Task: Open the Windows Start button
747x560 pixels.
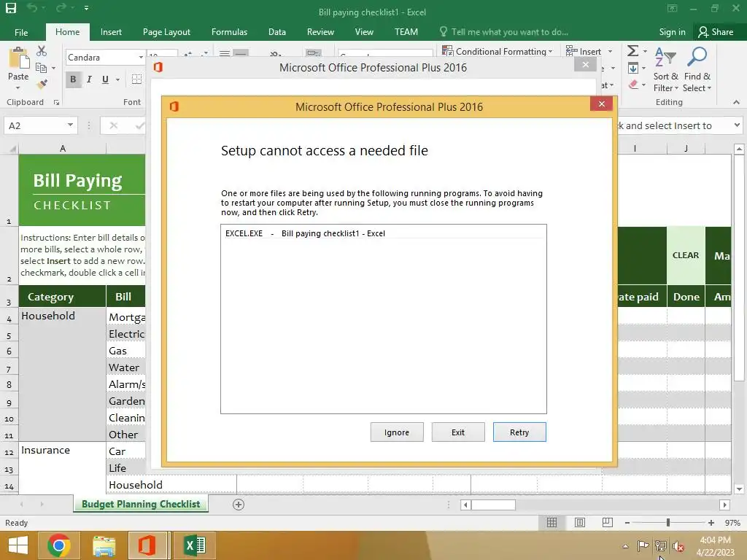Action: pyautogui.click(x=18, y=545)
